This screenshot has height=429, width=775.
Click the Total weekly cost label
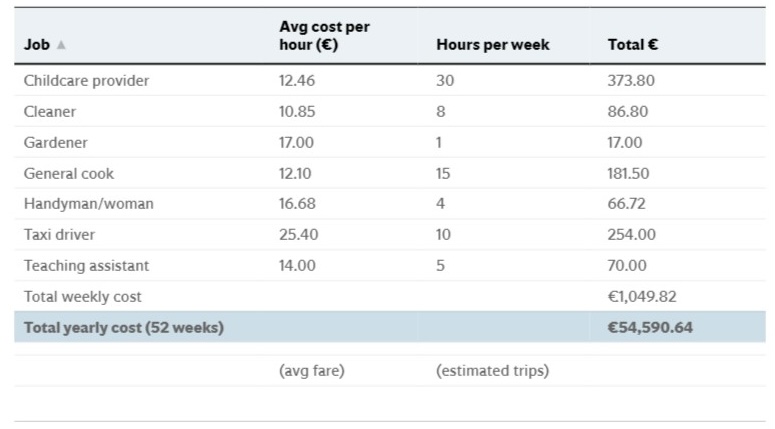click(x=83, y=297)
